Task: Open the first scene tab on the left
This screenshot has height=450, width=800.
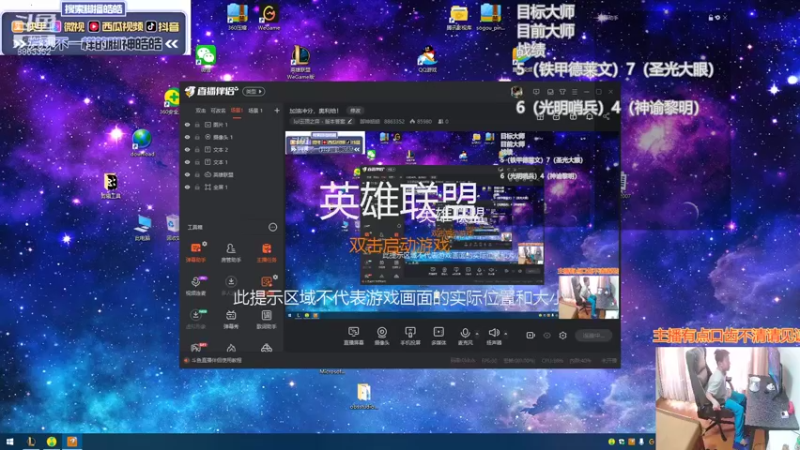Action: (201, 110)
